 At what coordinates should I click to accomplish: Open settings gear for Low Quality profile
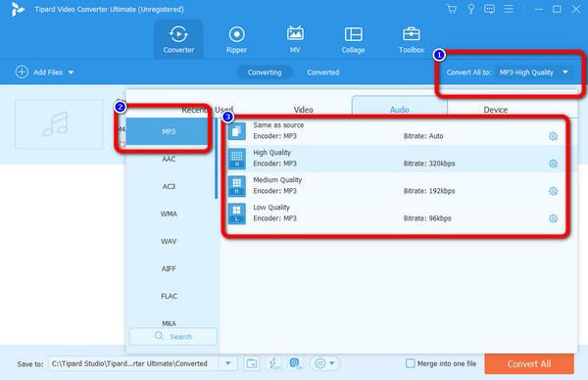[x=553, y=218]
